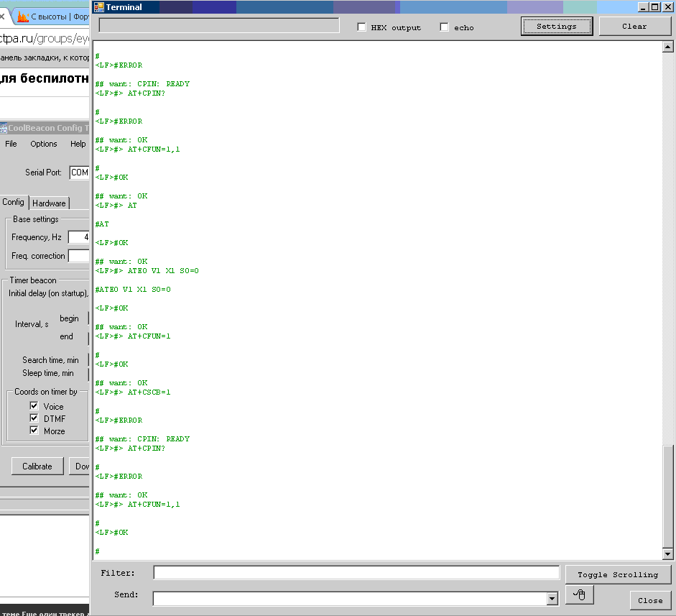676x616 pixels.
Task: Uncheck the Voice checkbox
Action: click(34, 406)
